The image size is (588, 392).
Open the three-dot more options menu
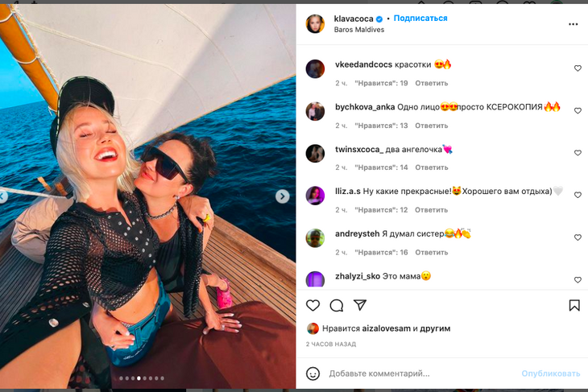(573, 24)
